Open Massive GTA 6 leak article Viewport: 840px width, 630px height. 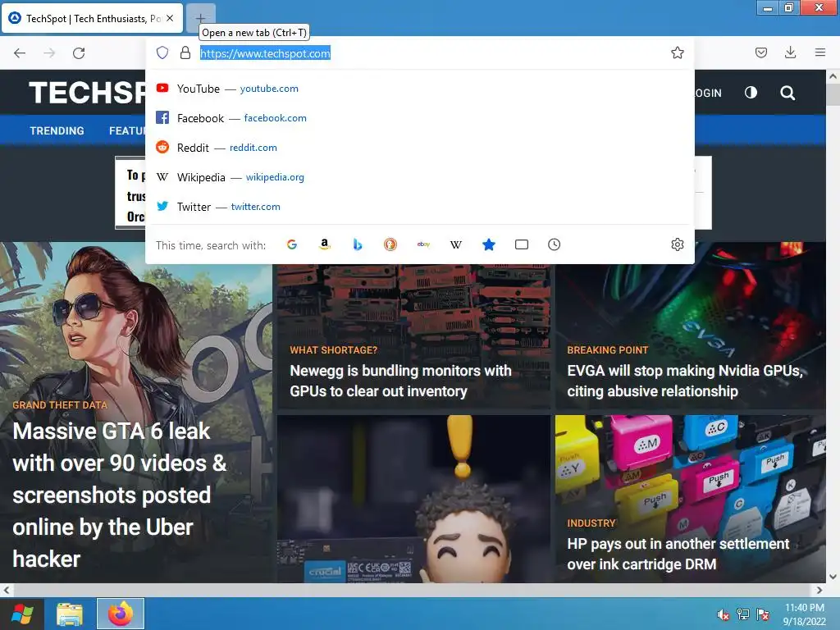tap(120, 495)
